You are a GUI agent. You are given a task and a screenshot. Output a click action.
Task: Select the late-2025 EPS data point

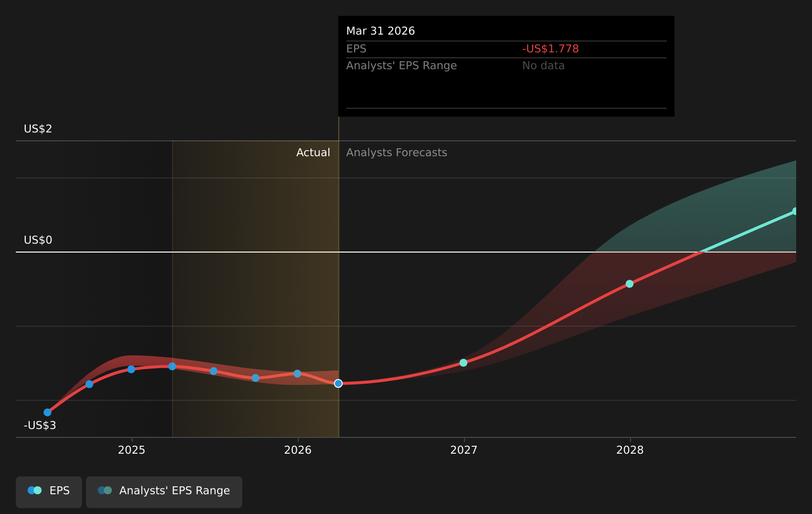coord(255,378)
